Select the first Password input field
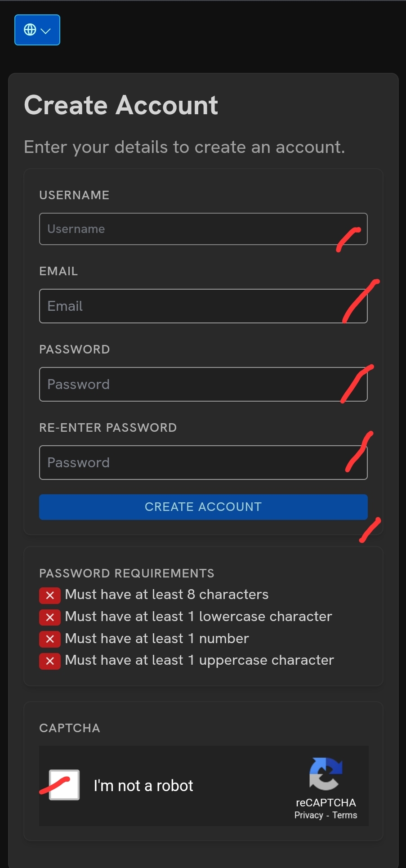The height and width of the screenshot is (868, 406). pyautogui.click(x=203, y=384)
